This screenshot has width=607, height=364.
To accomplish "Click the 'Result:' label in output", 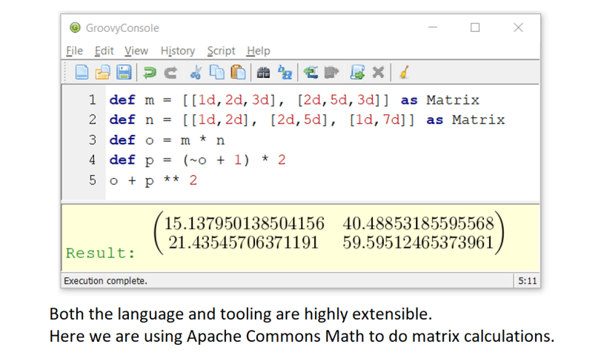I will pos(101,254).
